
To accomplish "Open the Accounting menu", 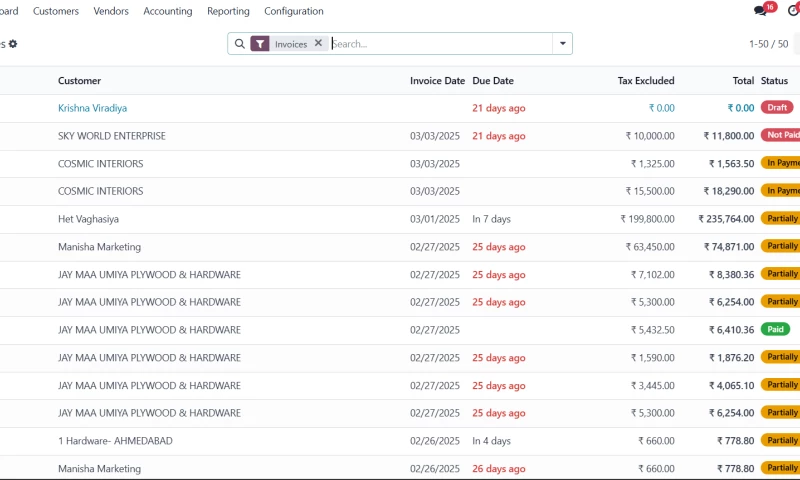I will (167, 11).
